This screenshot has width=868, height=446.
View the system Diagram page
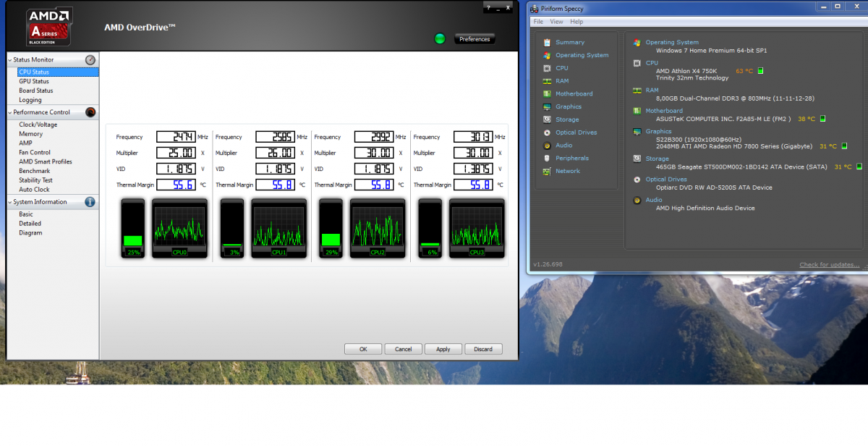pos(30,233)
